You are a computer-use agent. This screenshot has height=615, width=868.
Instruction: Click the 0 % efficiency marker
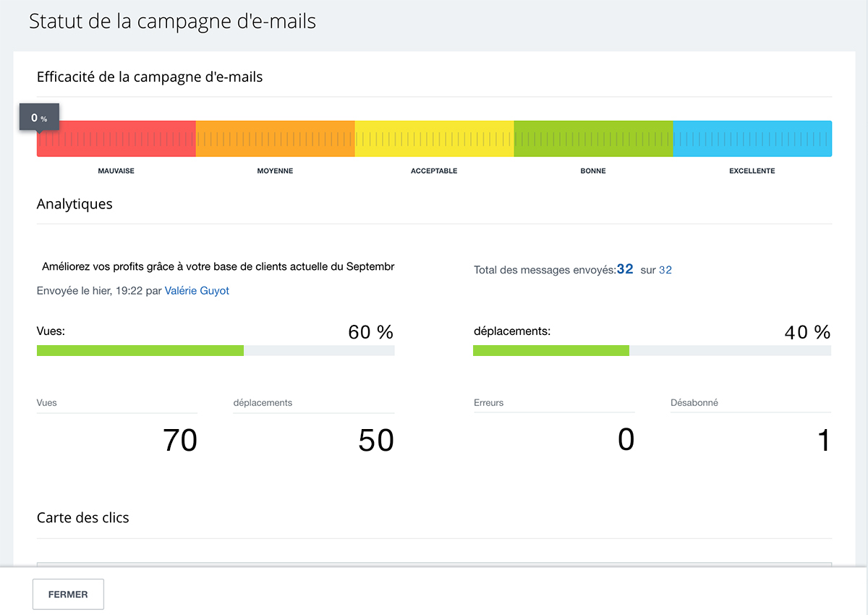click(x=39, y=118)
